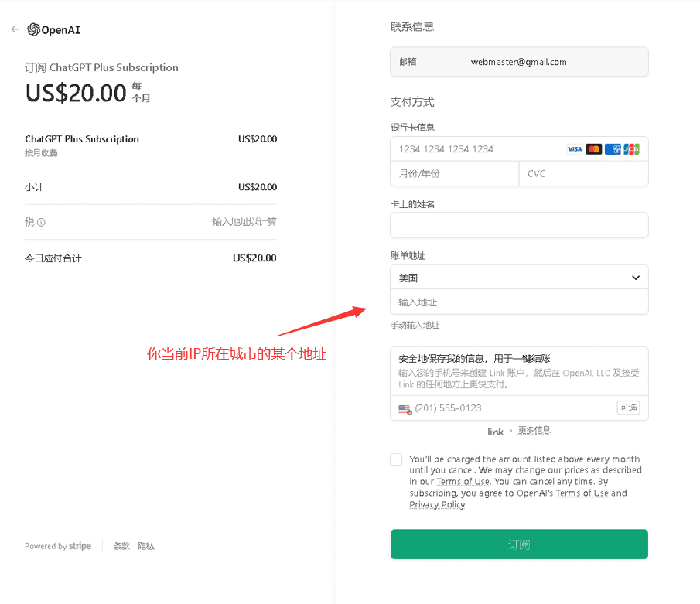Open the 隐私 page in footer

(145, 545)
